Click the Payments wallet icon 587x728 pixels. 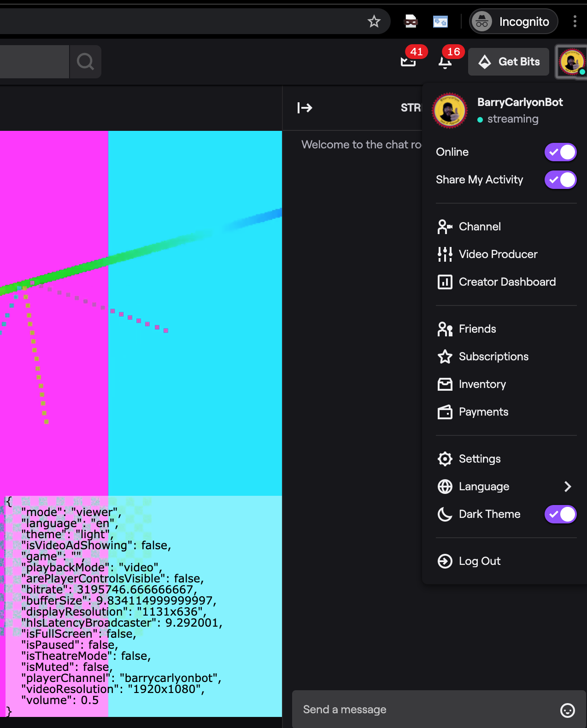(445, 412)
